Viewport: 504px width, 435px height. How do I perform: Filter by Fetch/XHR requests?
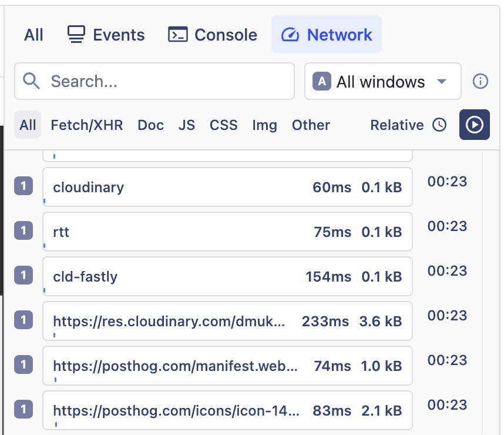(87, 125)
